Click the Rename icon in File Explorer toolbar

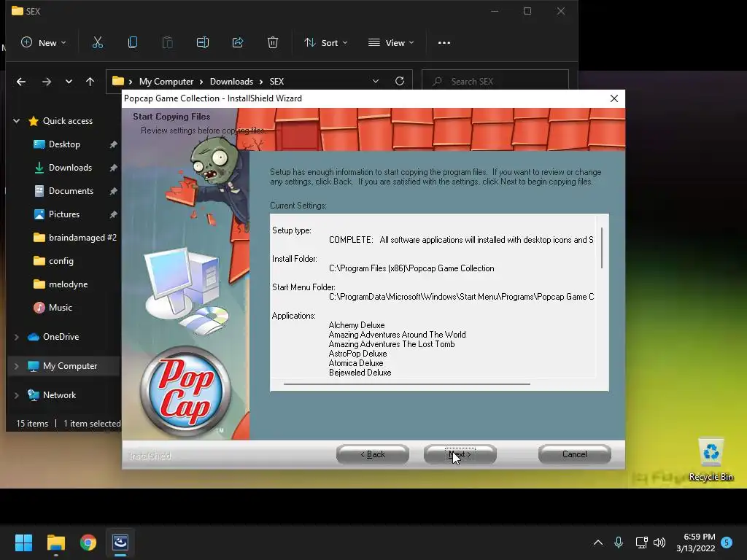[203, 42]
